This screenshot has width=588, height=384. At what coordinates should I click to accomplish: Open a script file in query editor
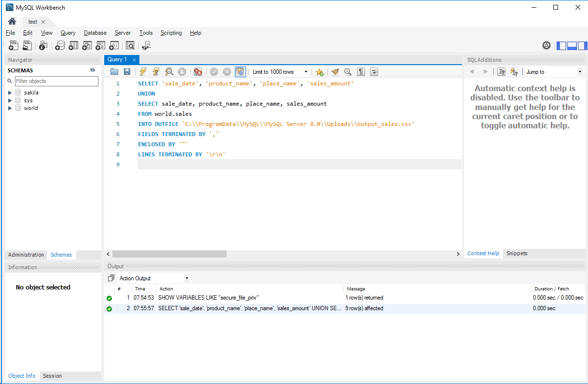(x=114, y=72)
